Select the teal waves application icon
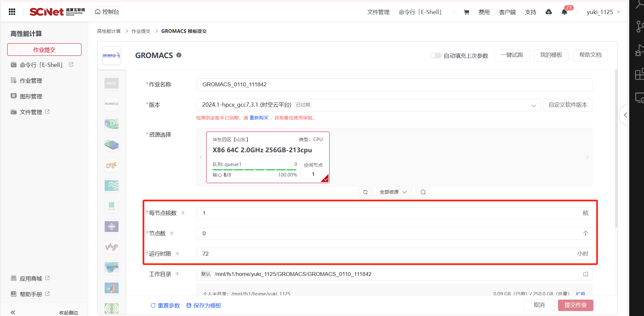The image size is (644, 316). tap(112, 186)
